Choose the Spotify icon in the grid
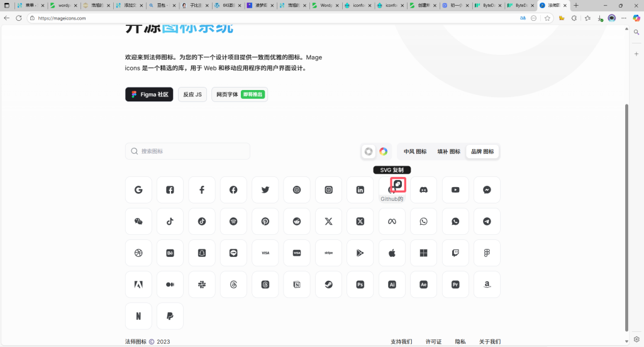Screen dimensions: 644x347 [x=233, y=221]
